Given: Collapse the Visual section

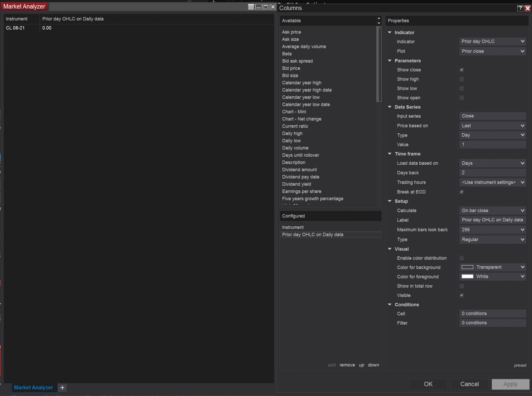Looking at the screenshot, I should (390, 249).
